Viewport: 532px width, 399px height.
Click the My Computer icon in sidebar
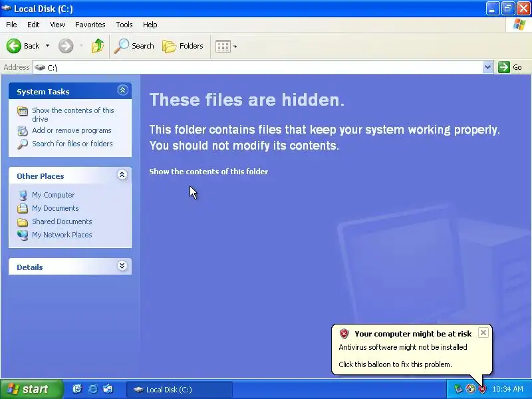tap(23, 195)
